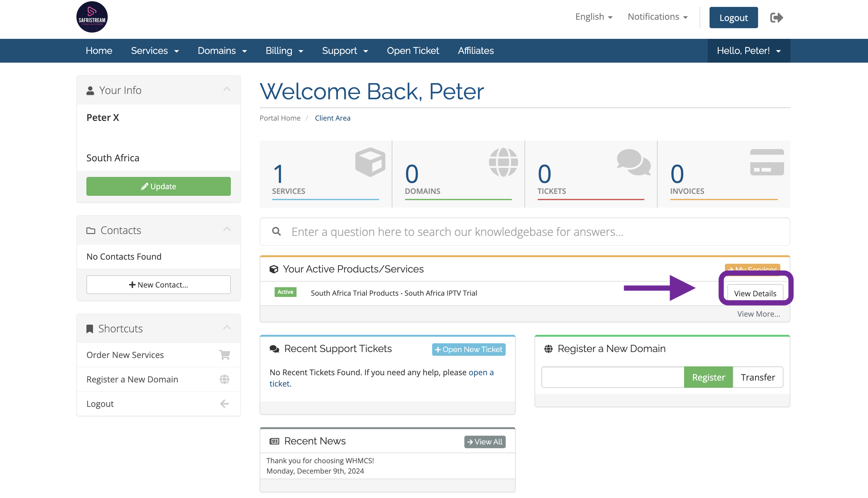The image size is (868, 498).
Task: Open Affiliates in the navigation bar
Action: [x=476, y=51]
